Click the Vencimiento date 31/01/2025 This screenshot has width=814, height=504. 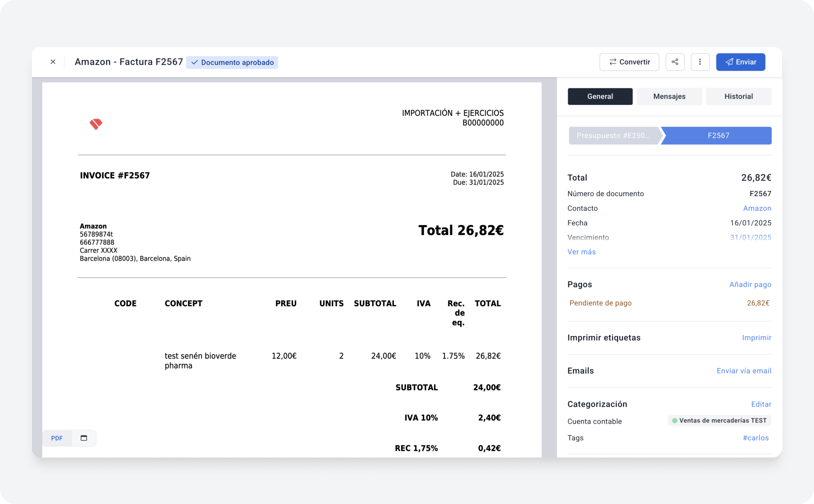click(750, 237)
